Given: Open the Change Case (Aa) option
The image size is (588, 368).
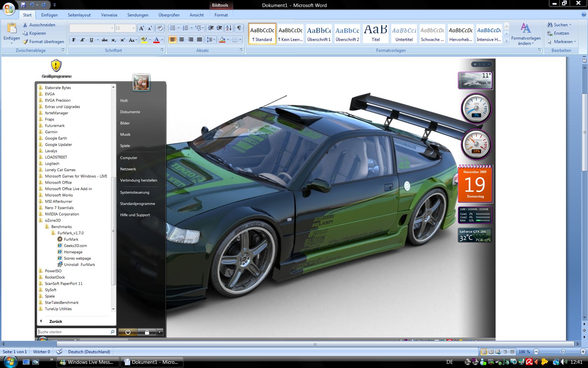Looking at the screenshot, I should (132, 40).
